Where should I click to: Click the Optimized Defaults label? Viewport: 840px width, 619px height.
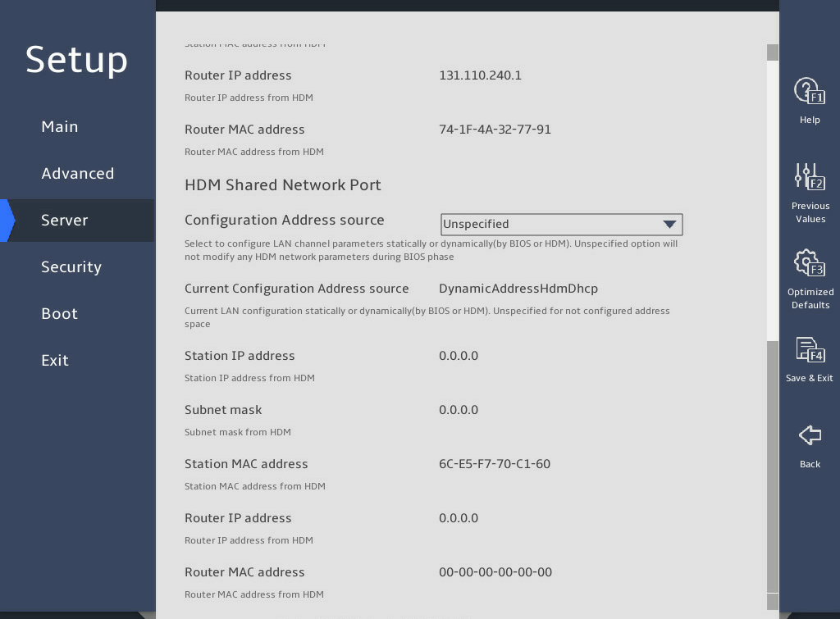(x=810, y=298)
